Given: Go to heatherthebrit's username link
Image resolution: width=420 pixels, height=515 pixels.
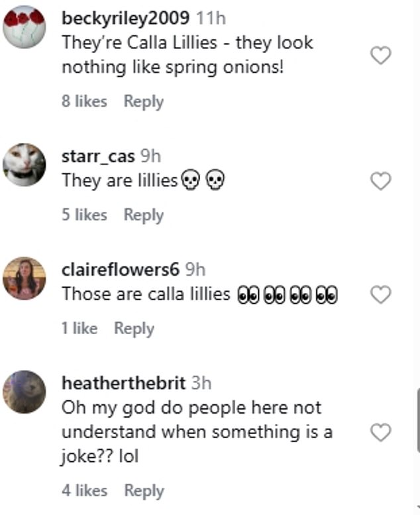Looking at the screenshot, I should [x=123, y=383].
